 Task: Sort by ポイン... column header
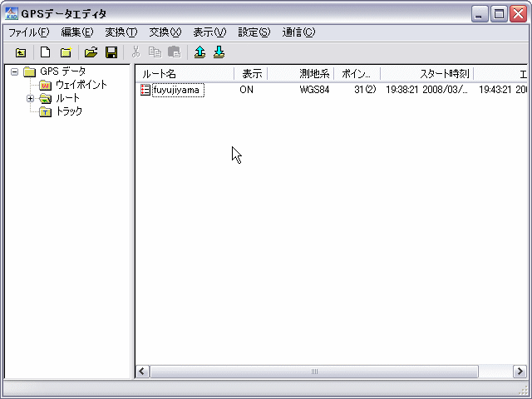(x=357, y=74)
